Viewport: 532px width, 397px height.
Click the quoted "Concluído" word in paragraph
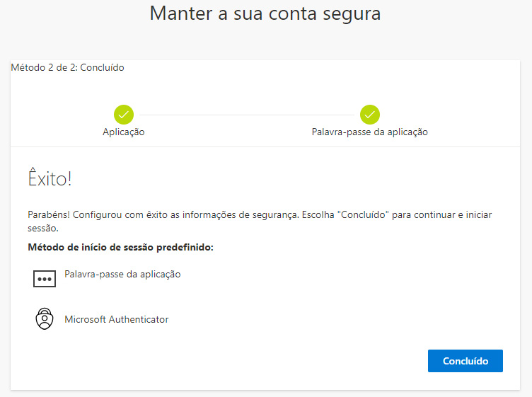tap(364, 214)
